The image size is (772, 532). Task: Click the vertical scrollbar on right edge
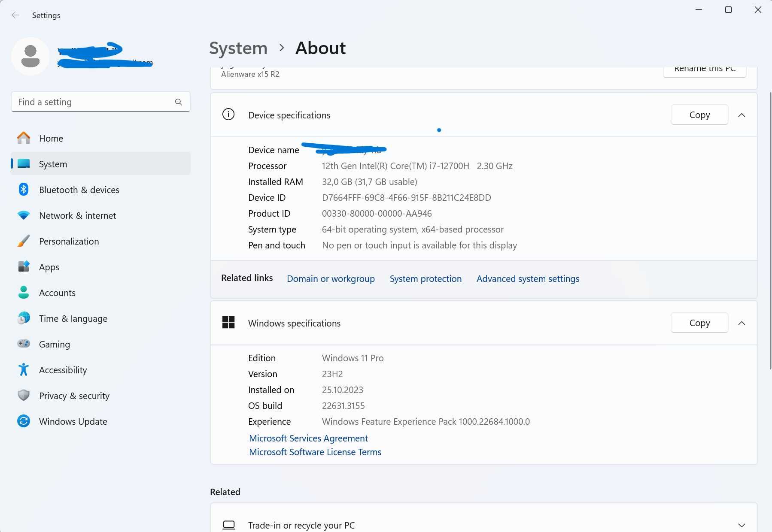pos(770,231)
